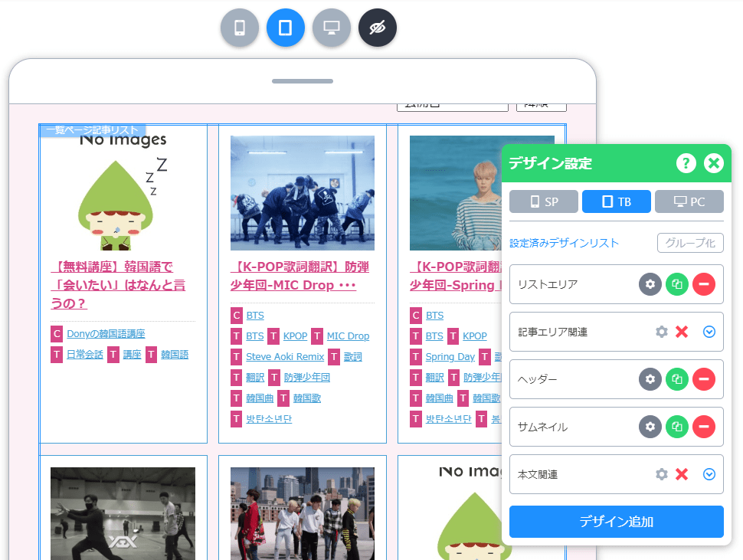Select the desktop monitor preview icon

click(332, 28)
